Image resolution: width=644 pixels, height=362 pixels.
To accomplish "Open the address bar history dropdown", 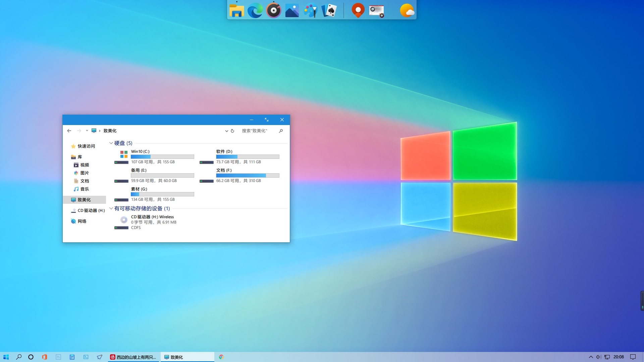I will pyautogui.click(x=226, y=131).
